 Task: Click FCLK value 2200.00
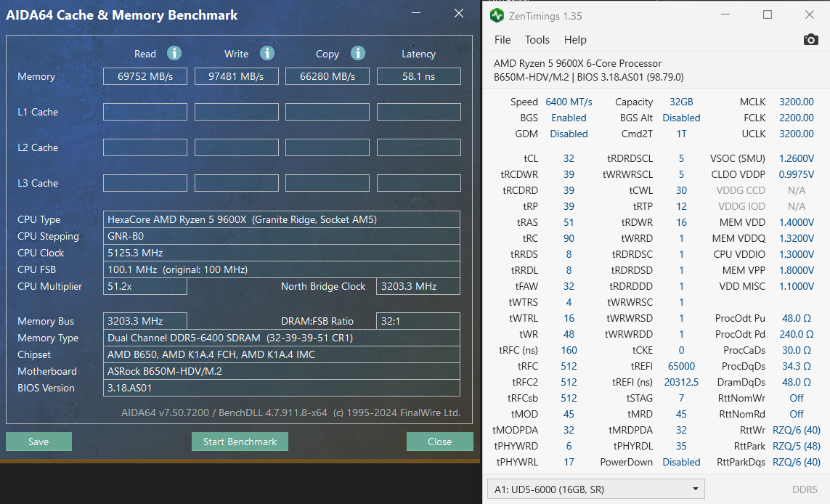tap(796, 118)
